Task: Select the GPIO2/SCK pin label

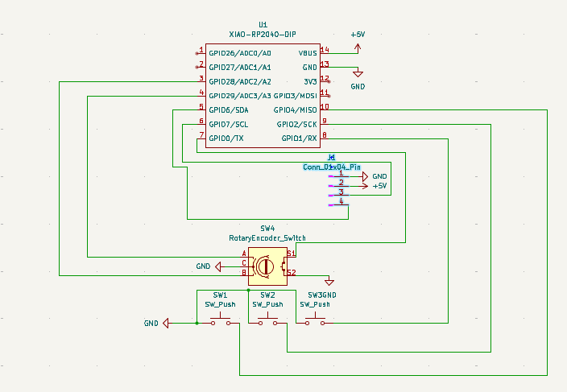Action: 297,124
